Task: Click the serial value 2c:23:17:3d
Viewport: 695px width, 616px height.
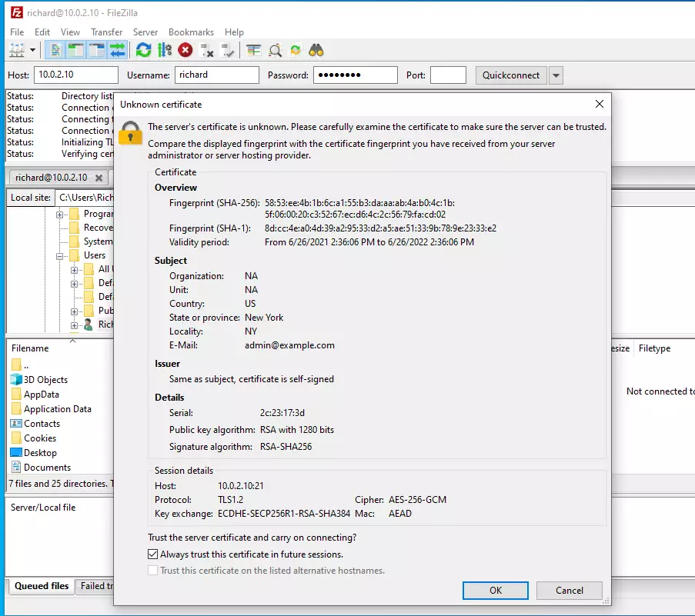Action: [282, 413]
